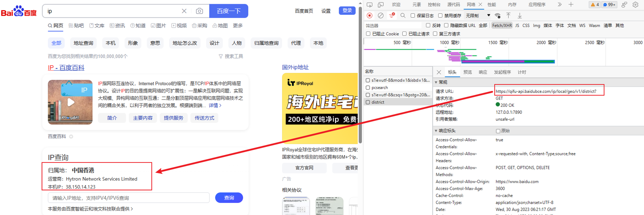The image size is (644, 215).
Task: Open DevTools settings gear
Action: pyautogui.click(x=635, y=5)
